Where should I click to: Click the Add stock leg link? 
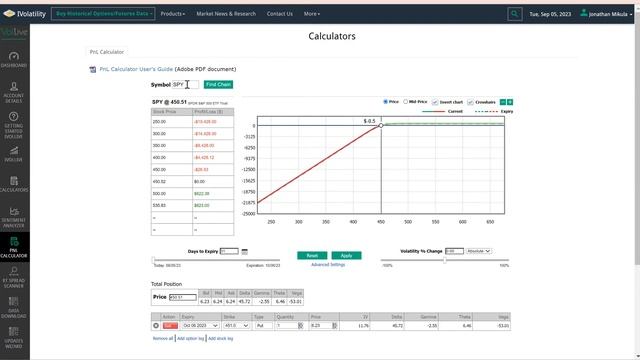point(220,338)
